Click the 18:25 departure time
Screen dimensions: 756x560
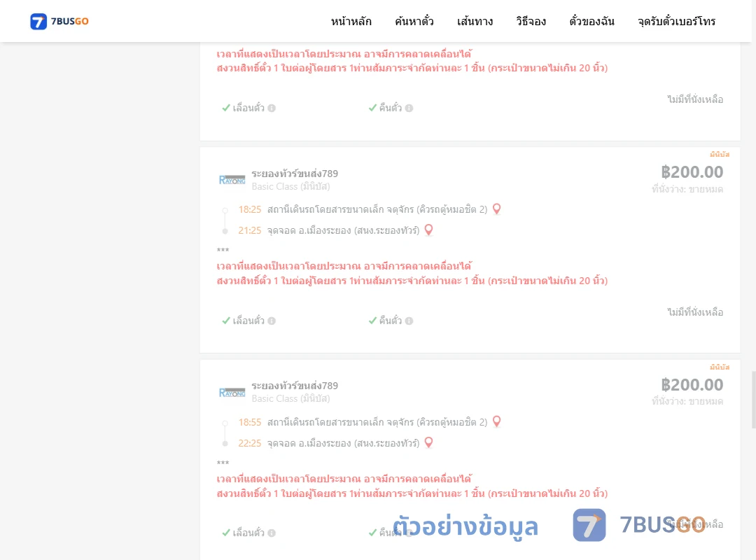(x=250, y=209)
